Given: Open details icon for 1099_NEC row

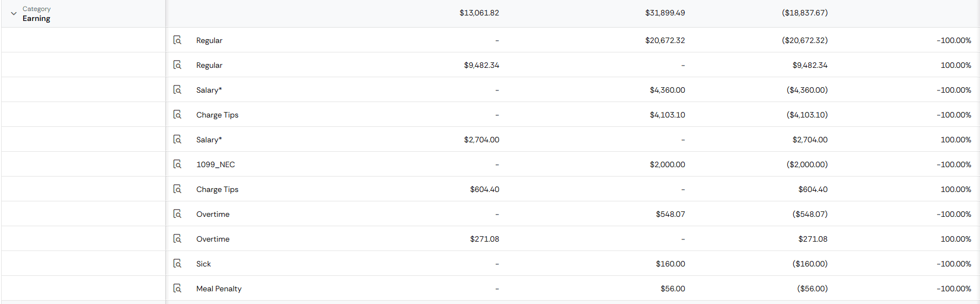Looking at the screenshot, I should click(x=177, y=164).
